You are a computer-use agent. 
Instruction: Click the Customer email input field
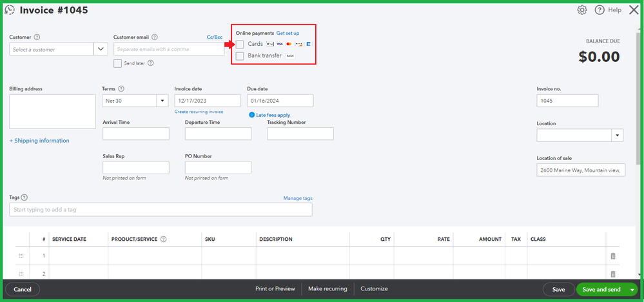click(169, 49)
